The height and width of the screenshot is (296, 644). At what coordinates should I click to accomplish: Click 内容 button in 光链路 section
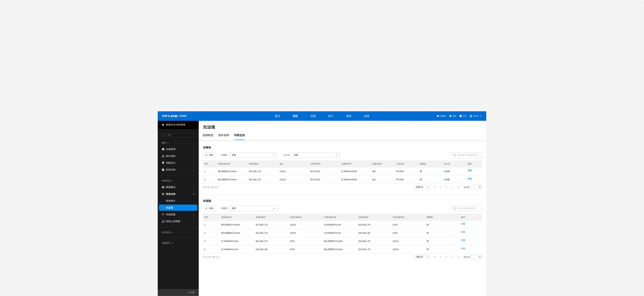coord(209,208)
